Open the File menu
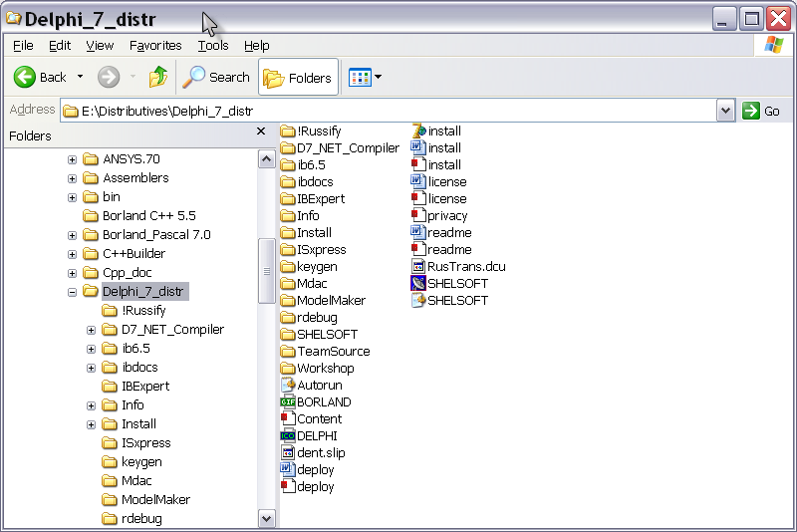 pyautogui.click(x=23, y=46)
